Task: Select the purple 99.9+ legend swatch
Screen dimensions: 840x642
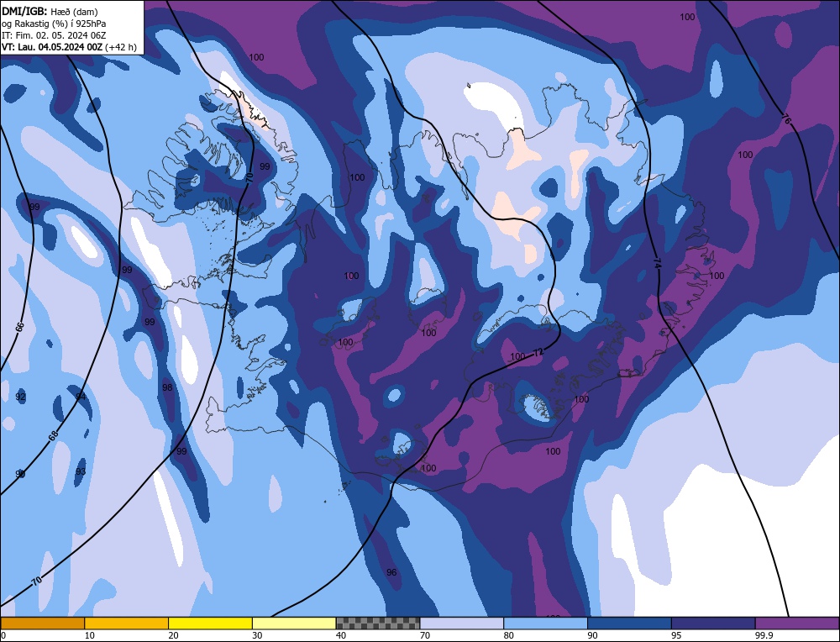Action: [x=797, y=624]
